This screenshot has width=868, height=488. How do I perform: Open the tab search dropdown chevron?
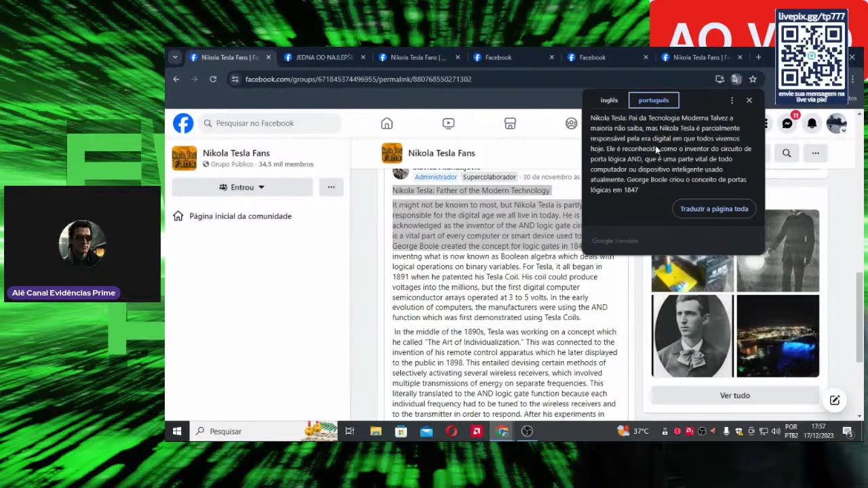click(175, 58)
